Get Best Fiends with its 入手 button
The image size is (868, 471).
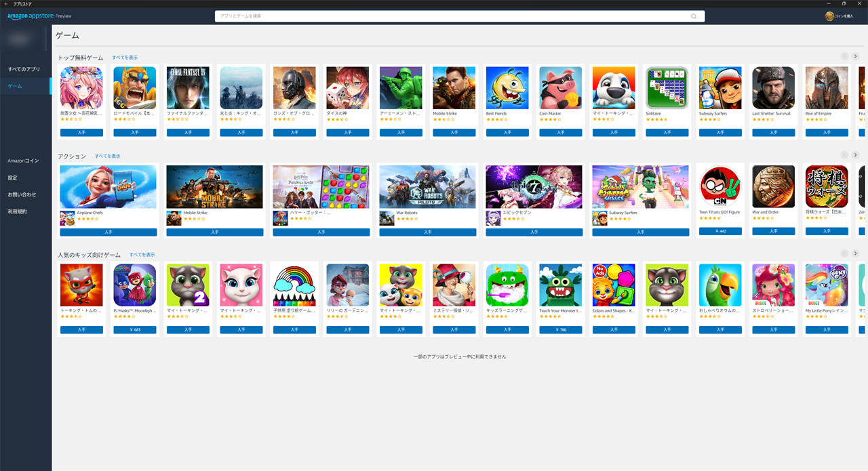507,133
